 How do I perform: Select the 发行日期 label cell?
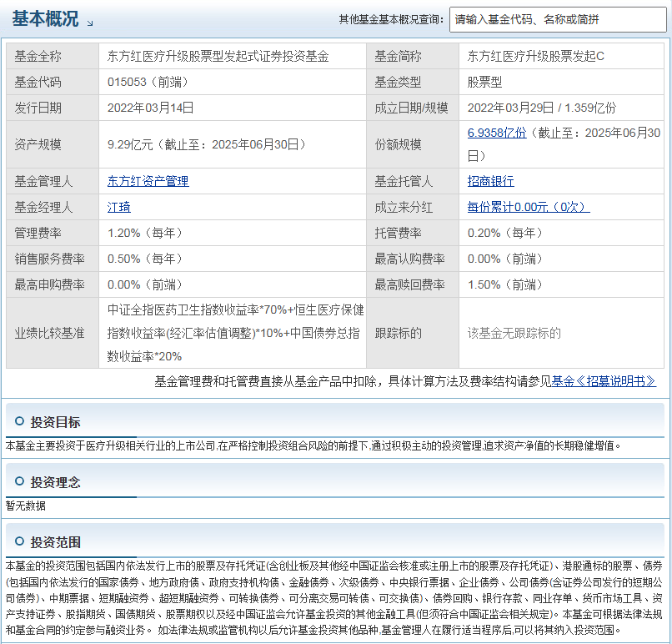53,108
